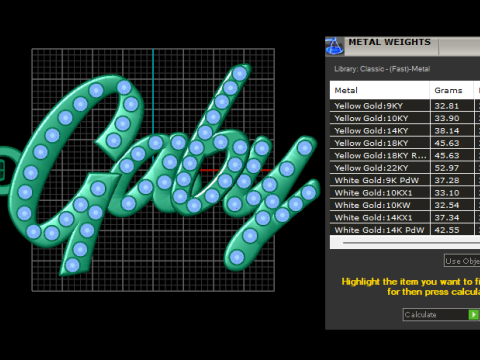Click the 42.55 grams value

pos(447,230)
